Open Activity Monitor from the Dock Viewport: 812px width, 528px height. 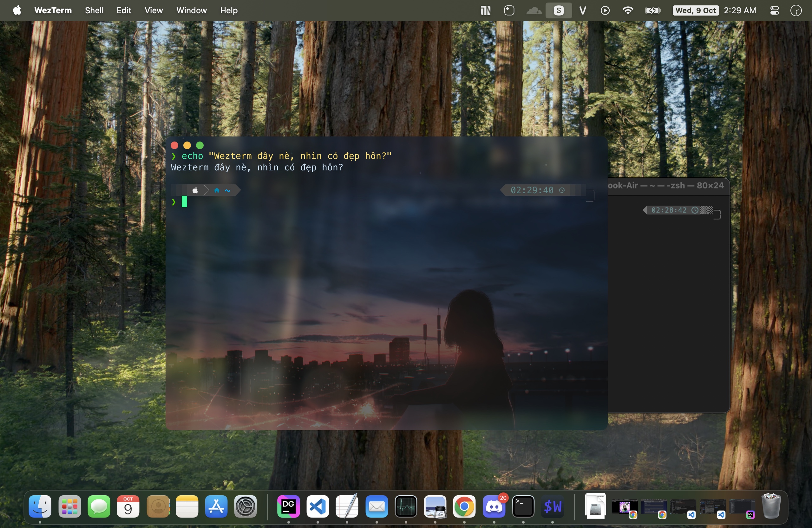tap(406, 506)
